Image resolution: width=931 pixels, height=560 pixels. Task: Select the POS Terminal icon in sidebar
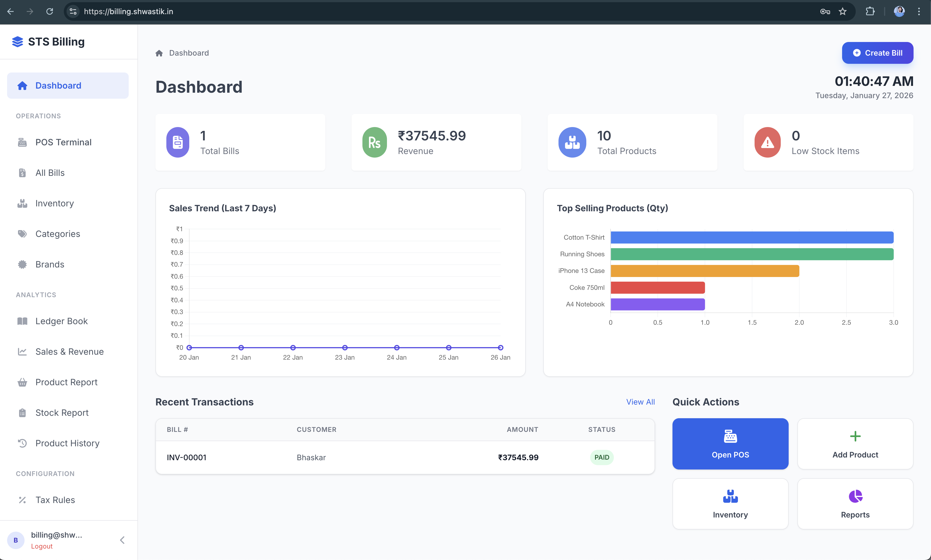point(22,142)
